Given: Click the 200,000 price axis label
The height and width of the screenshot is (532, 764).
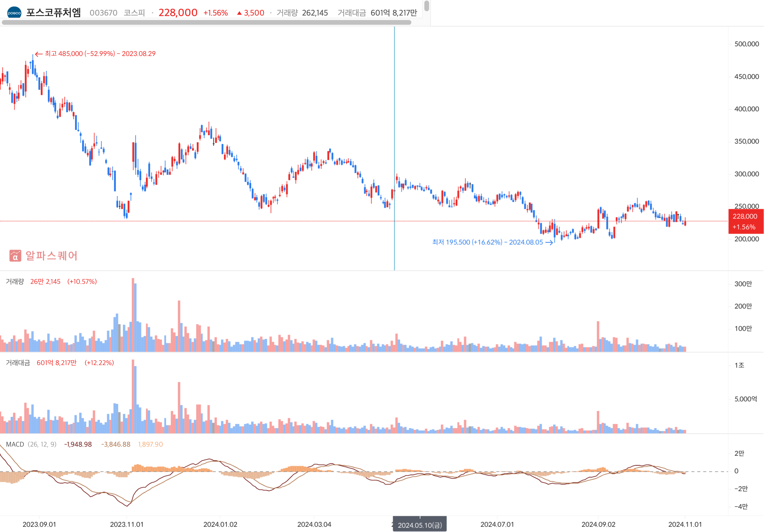Looking at the screenshot, I should 747,239.
